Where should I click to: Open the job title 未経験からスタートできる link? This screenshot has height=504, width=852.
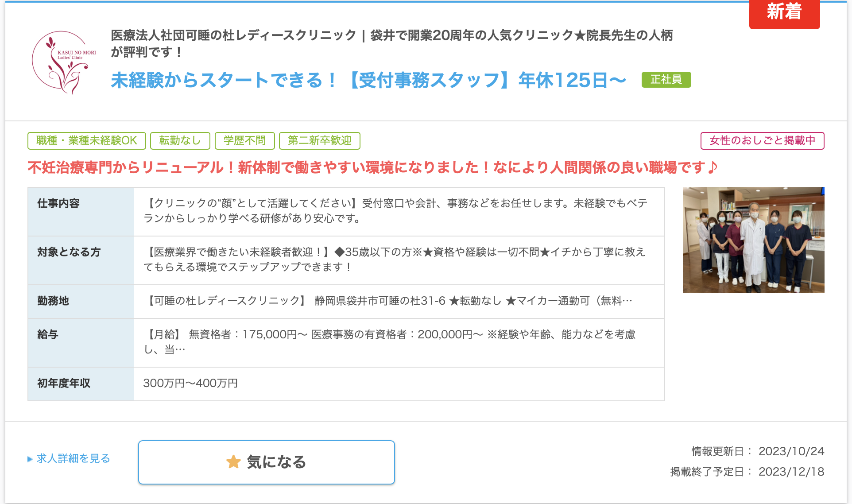pyautogui.click(x=368, y=80)
